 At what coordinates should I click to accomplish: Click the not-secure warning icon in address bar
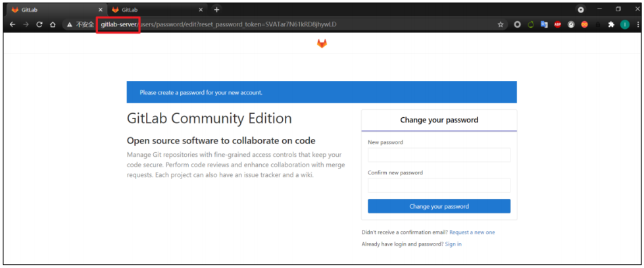70,24
